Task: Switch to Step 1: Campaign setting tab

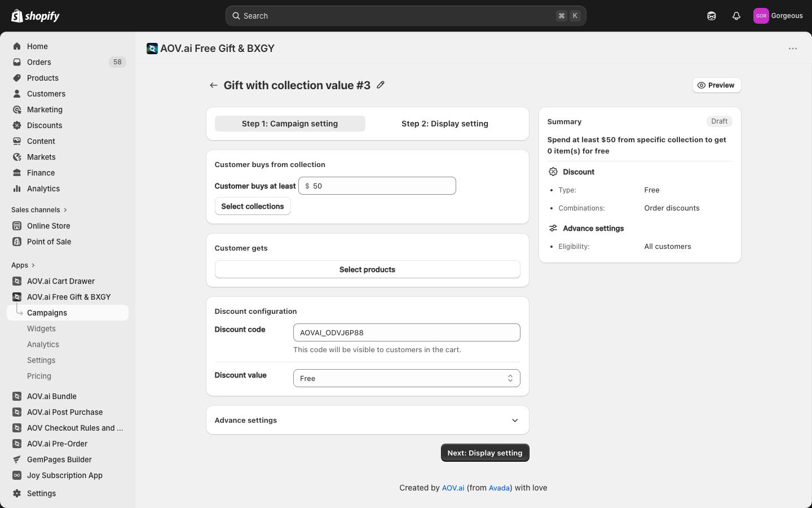Action: click(x=290, y=124)
